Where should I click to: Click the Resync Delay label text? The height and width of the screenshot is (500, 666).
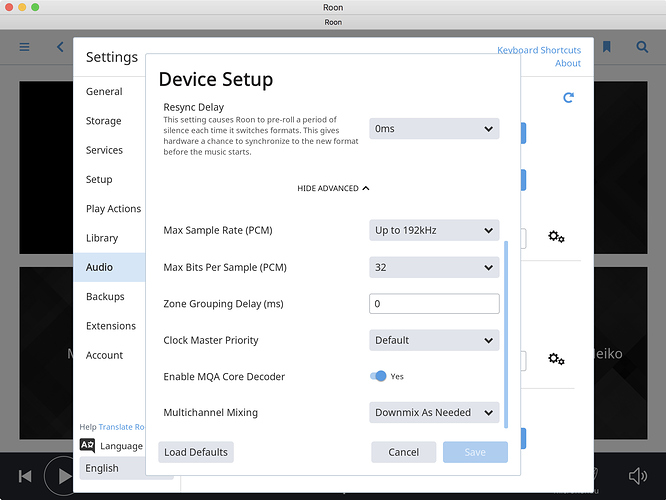tap(194, 107)
